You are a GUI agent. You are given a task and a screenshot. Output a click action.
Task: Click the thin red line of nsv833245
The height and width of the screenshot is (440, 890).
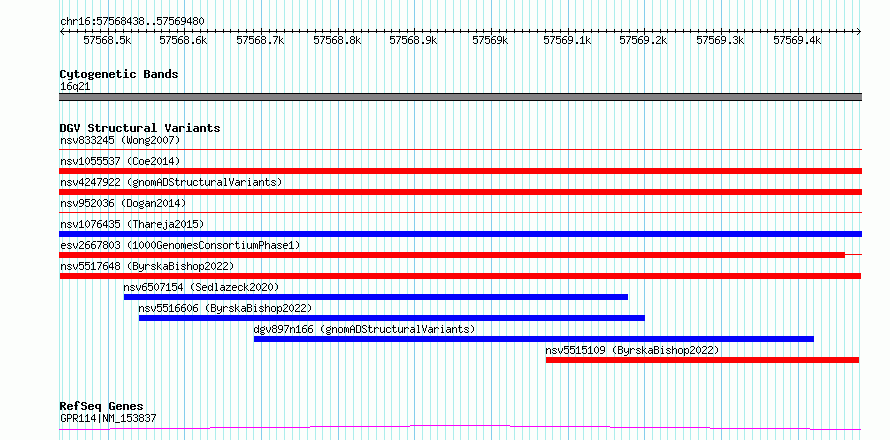(x=460, y=150)
